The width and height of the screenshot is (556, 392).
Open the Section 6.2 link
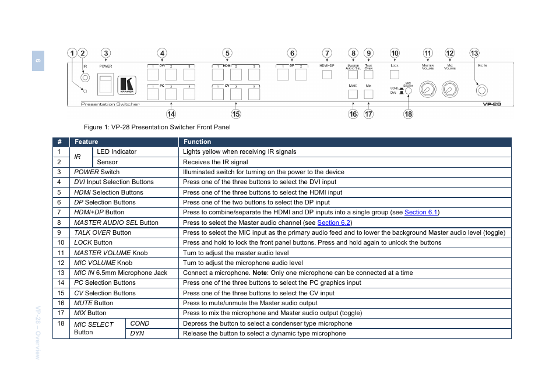334,223
